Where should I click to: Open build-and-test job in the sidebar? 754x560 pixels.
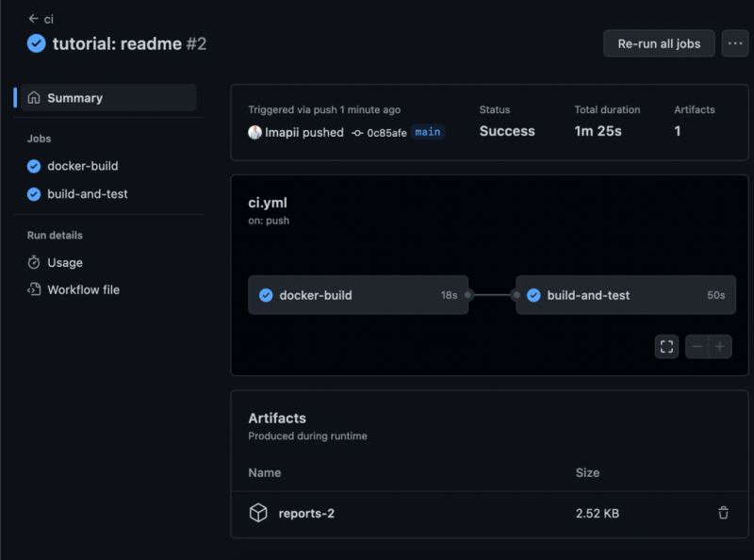(x=87, y=194)
